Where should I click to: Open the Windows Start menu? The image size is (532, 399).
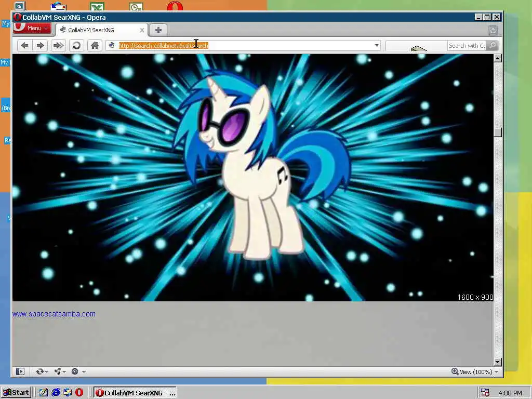[16, 393]
